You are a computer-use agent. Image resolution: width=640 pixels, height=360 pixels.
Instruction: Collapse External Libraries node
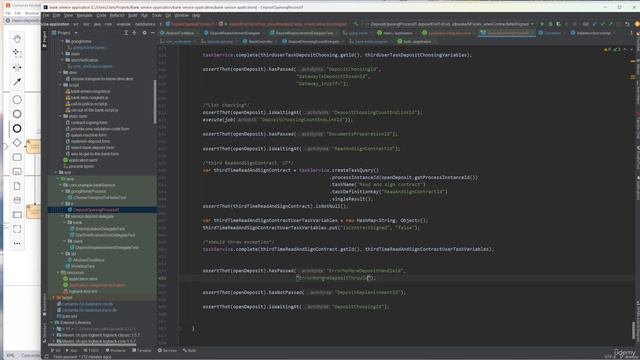(x=52, y=322)
